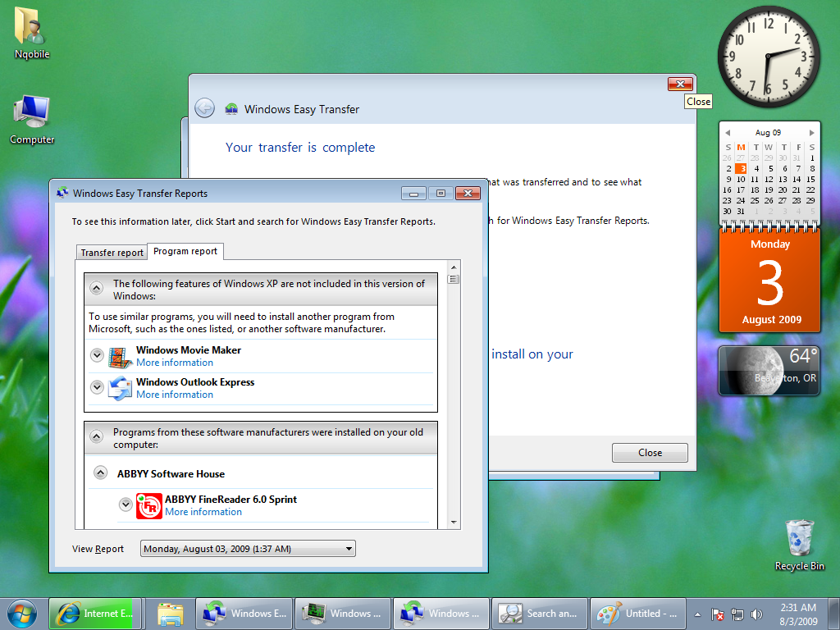Switch to the Windows E... taskbar button
Viewport: 840px width, 630px height.
point(244,614)
